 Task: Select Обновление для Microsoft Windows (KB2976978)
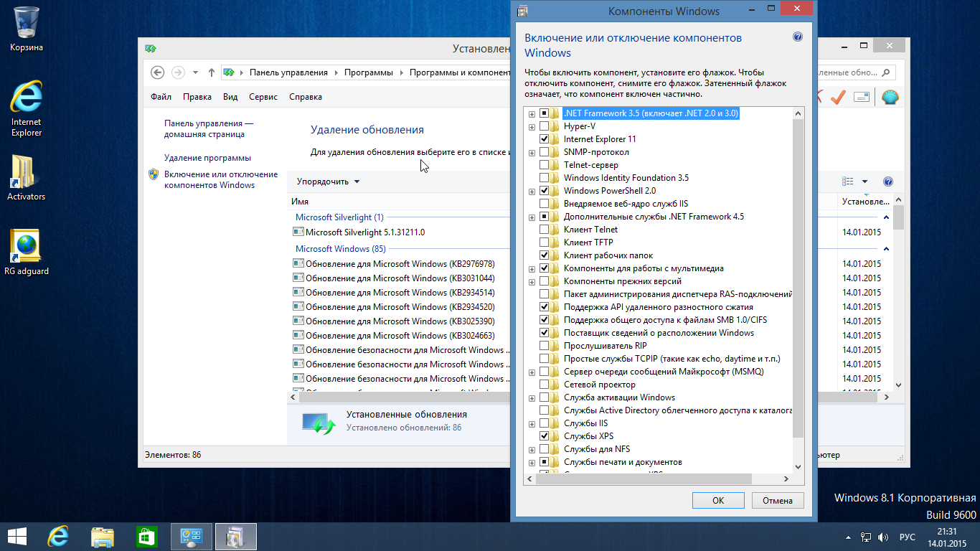point(400,264)
